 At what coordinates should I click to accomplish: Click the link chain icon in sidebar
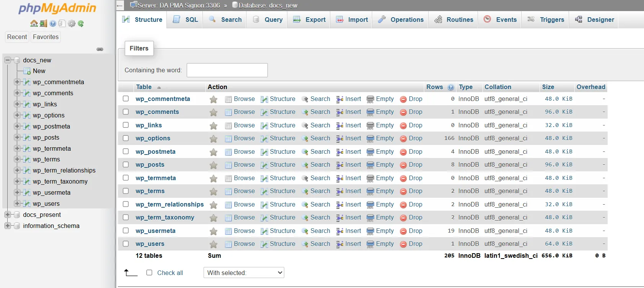100,49
